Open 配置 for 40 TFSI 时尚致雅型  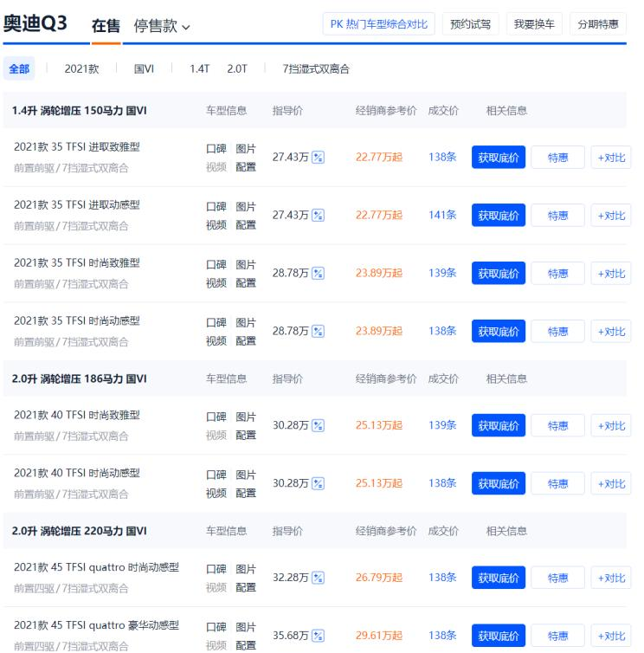tap(246, 435)
